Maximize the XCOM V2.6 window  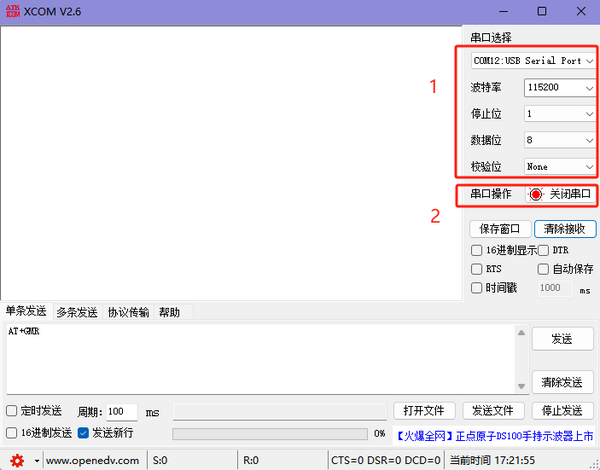click(x=542, y=11)
